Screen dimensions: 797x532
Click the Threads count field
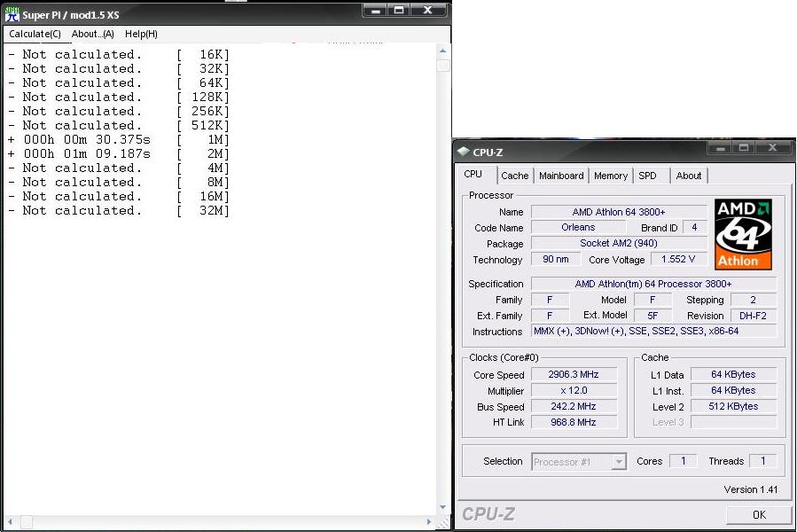click(763, 461)
